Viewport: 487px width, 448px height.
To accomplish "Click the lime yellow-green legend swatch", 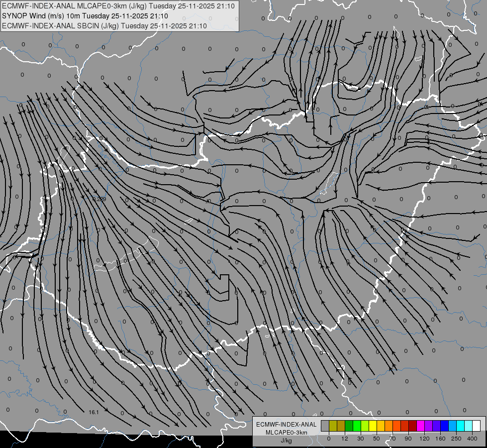I will [x=365, y=426].
